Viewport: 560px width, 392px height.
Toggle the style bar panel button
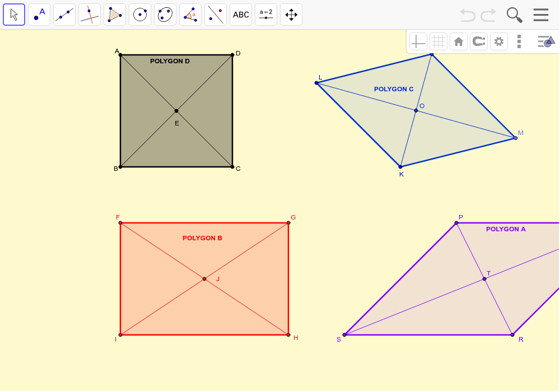pyautogui.click(x=546, y=42)
